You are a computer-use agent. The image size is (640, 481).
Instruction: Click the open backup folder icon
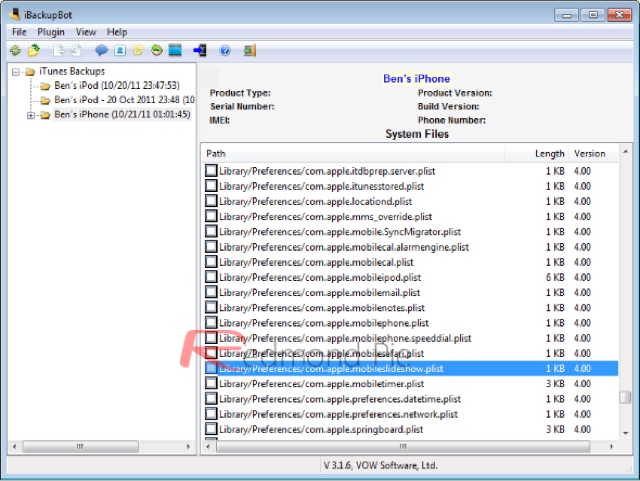click(x=34, y=51)
